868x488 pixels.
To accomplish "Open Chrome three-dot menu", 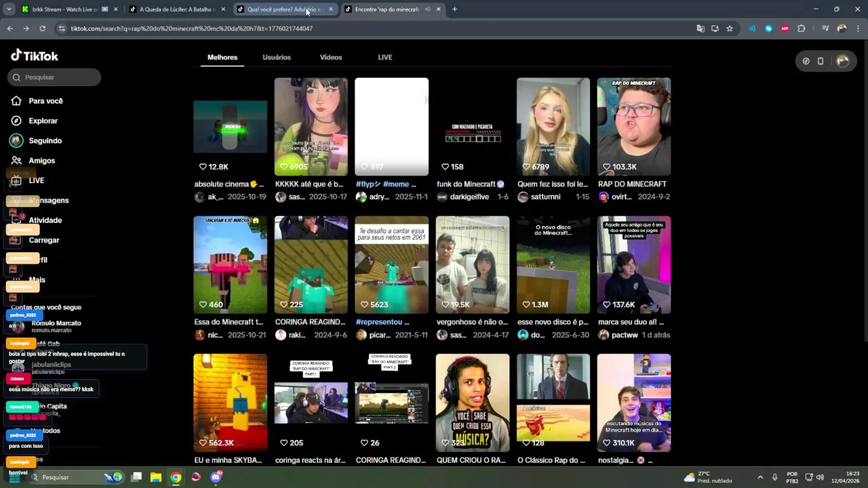I will (858, 28).
